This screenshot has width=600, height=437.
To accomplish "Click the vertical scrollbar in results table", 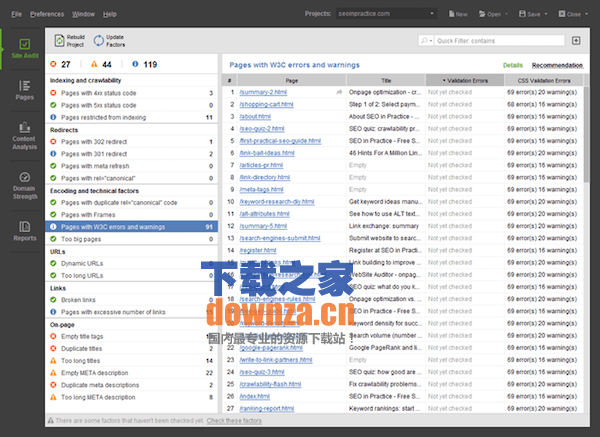I will (587, 134).
